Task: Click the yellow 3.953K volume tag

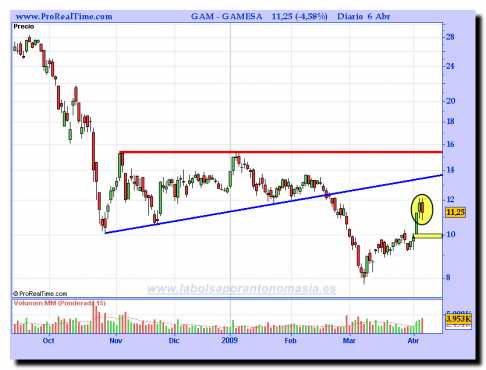Action: [x=458, y=319]
